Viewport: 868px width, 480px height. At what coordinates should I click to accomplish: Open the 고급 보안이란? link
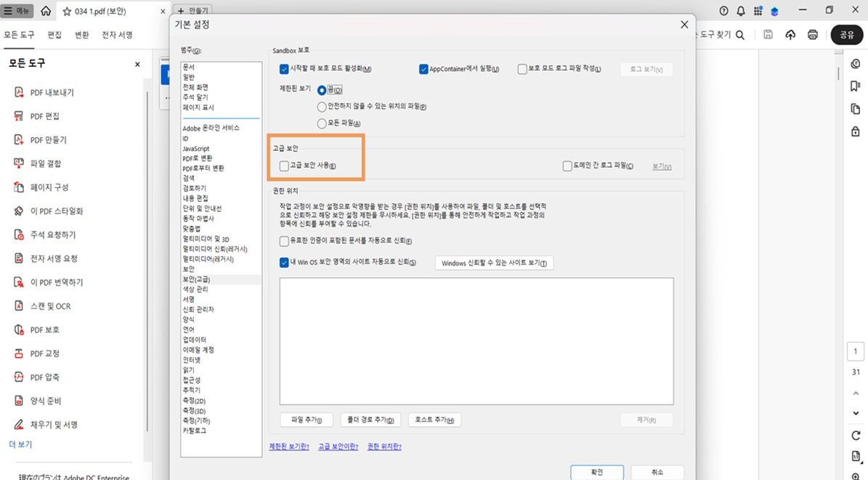click(338, 447)
